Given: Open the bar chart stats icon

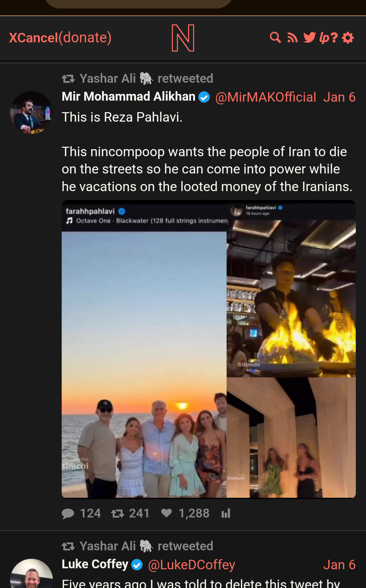Looking at the screenshot, I should (x=226, y=513).
